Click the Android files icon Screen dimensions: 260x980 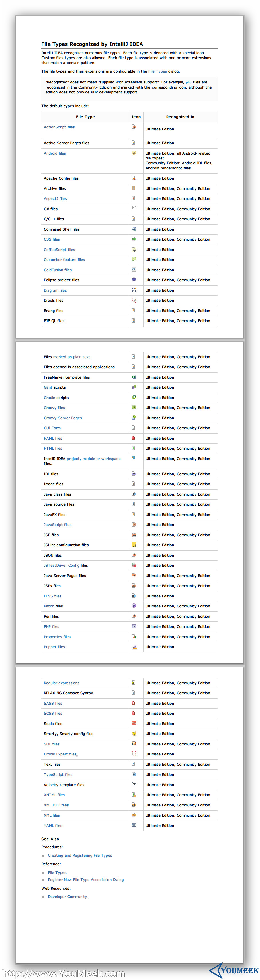(x=134, y=153)
